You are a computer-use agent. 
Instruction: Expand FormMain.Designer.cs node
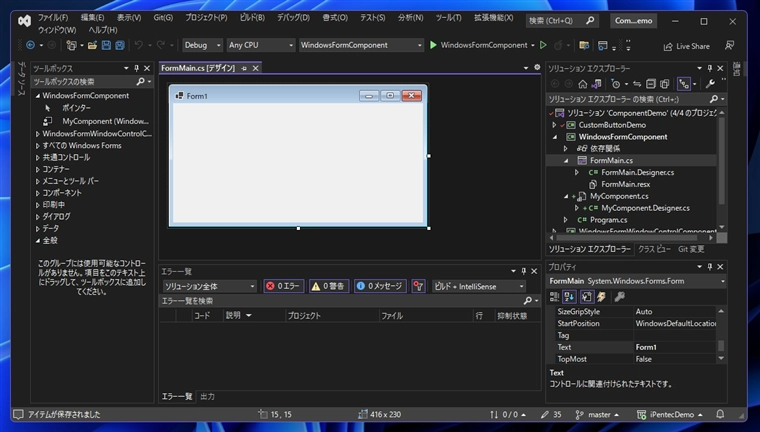(577, 172)
